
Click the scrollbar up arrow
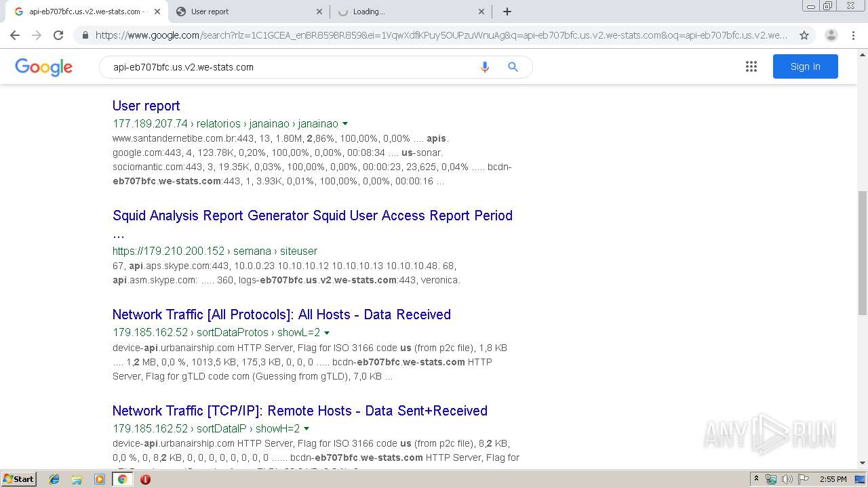tap(862, 54)
